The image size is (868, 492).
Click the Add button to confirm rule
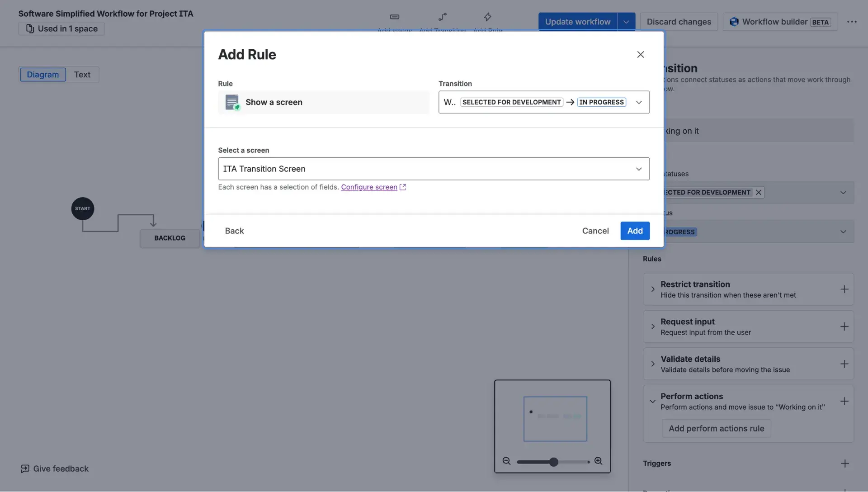(635, 231)
